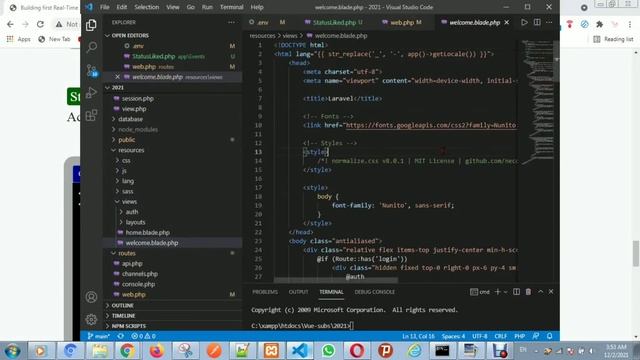Add a new terminal with plus icon
640x360 pixels.
pos(498,292)
